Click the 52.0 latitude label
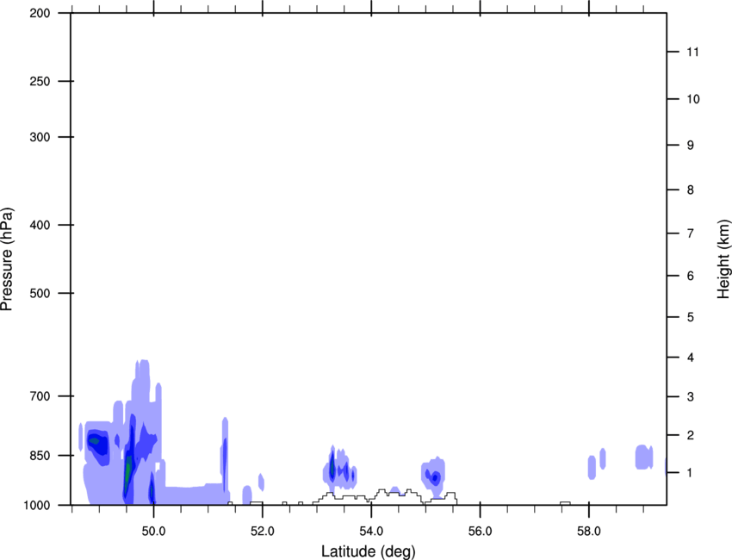 263,532
